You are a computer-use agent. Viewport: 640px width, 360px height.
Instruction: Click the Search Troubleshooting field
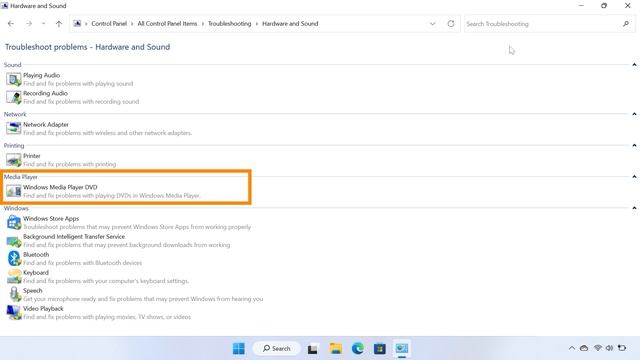point(549,24)
